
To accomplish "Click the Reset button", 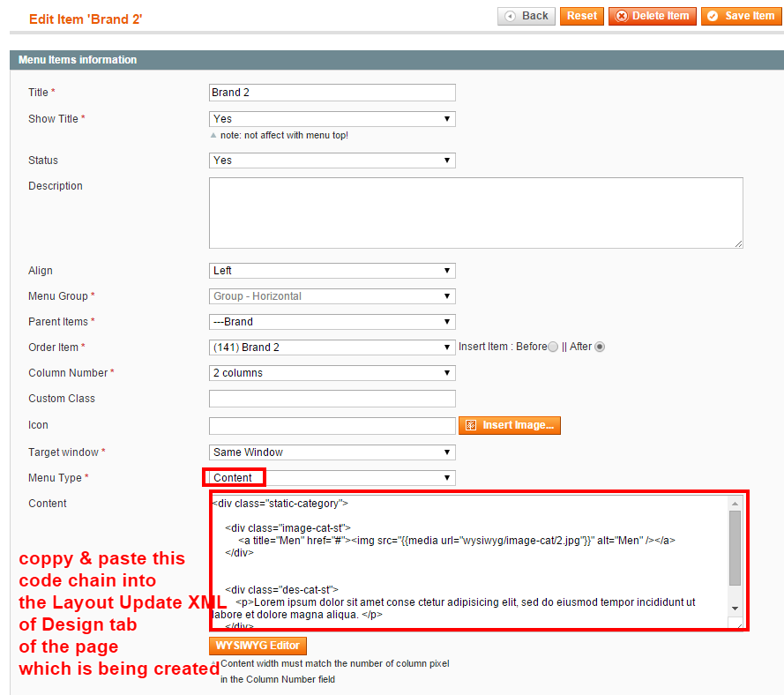I will (x=581, y=16).
